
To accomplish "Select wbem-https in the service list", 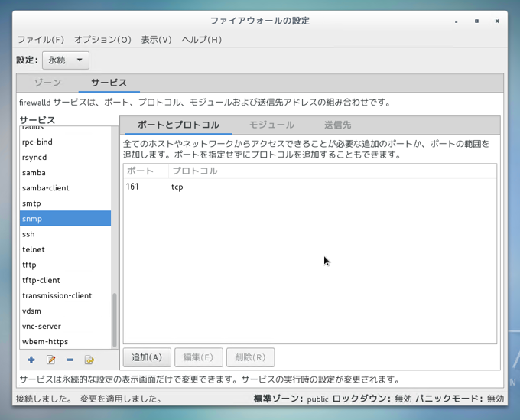I will (x=65, y=342).
